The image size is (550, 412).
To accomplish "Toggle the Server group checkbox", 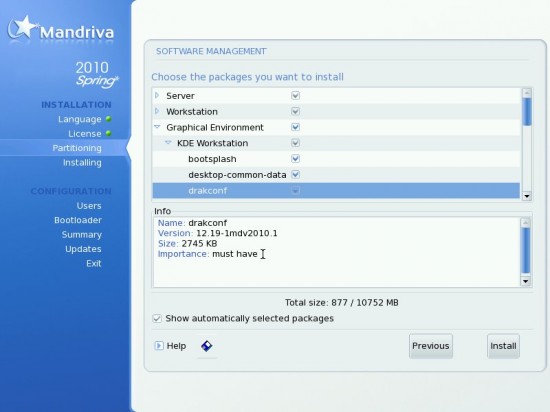I will [295, 95].
